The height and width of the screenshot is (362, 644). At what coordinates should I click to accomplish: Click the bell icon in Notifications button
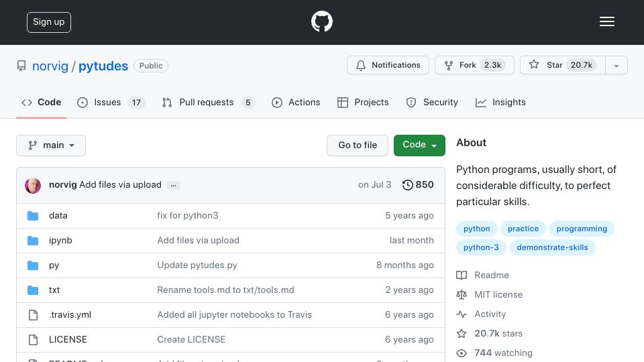click(x=361, y=65)
